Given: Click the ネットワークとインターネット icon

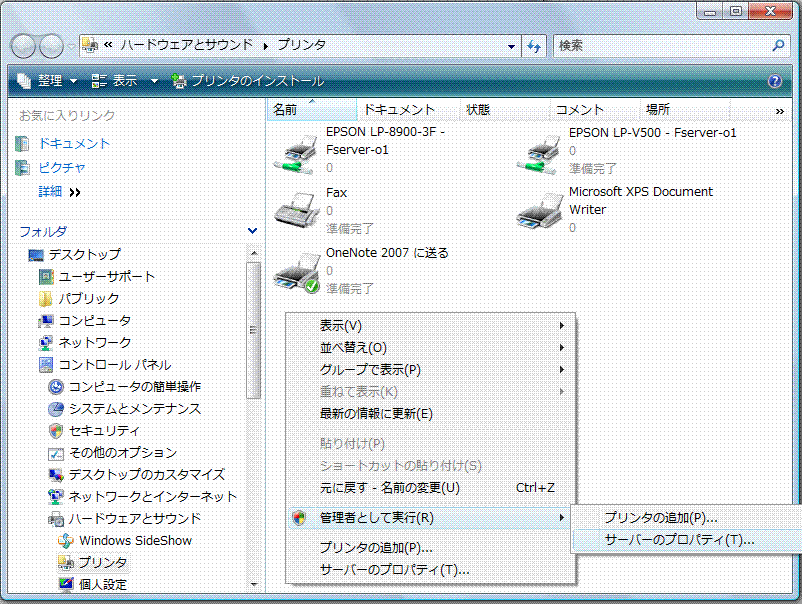Looking at the screenshot, I should click(x=56, y=497).
